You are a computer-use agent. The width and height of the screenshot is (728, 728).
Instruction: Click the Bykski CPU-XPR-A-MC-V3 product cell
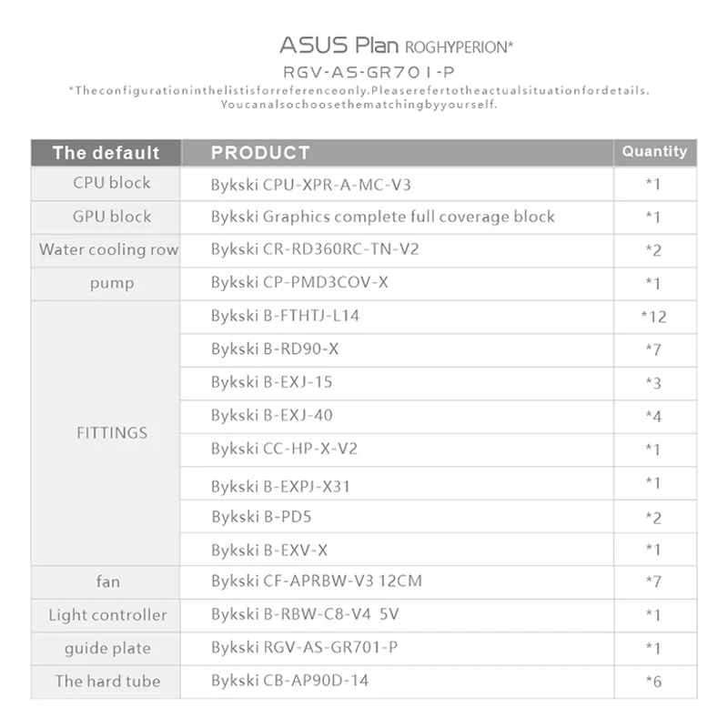311,185
